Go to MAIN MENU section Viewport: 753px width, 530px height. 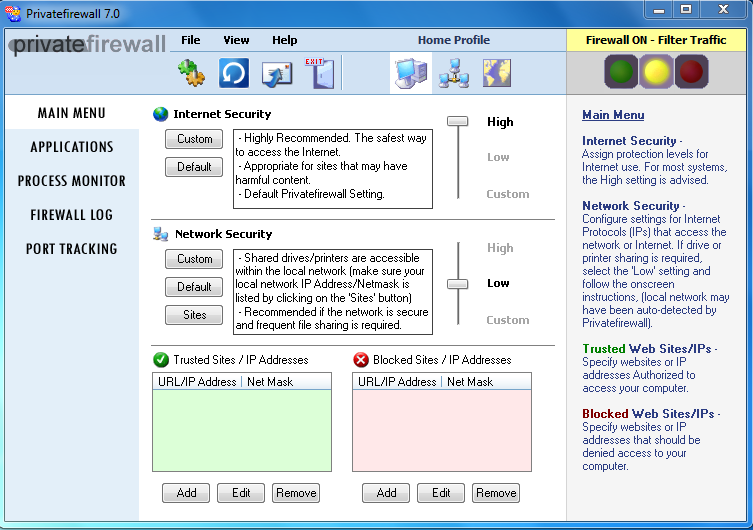72,113
